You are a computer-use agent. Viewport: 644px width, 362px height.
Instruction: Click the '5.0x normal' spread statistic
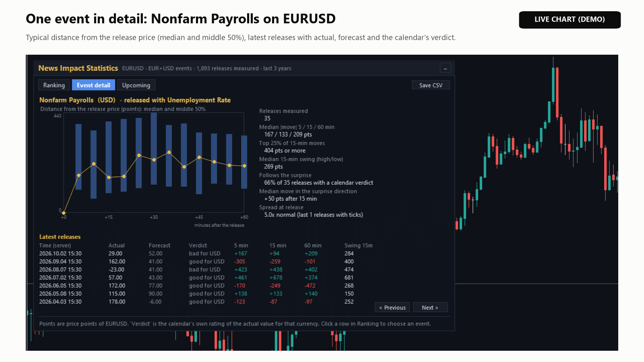[x=314, y=215]
